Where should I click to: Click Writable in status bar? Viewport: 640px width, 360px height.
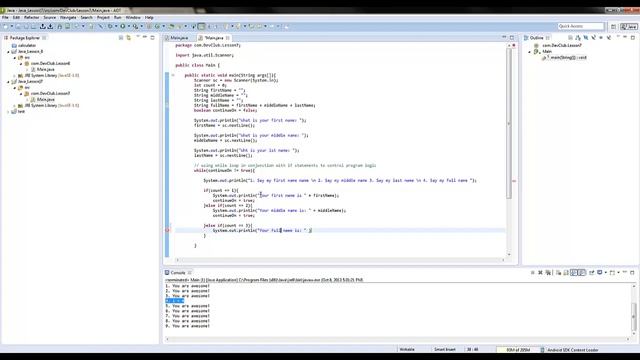pyautogui.click(x=407, y=350)
